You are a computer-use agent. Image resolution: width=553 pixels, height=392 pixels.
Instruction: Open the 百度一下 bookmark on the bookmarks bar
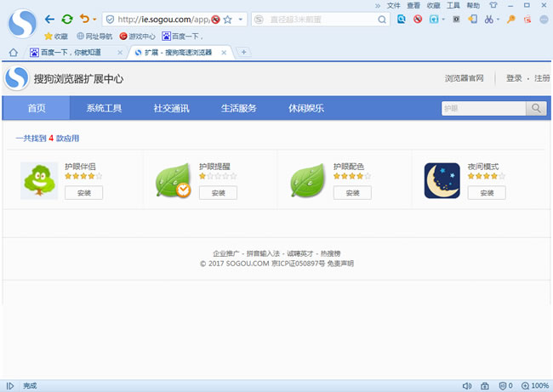182,36
